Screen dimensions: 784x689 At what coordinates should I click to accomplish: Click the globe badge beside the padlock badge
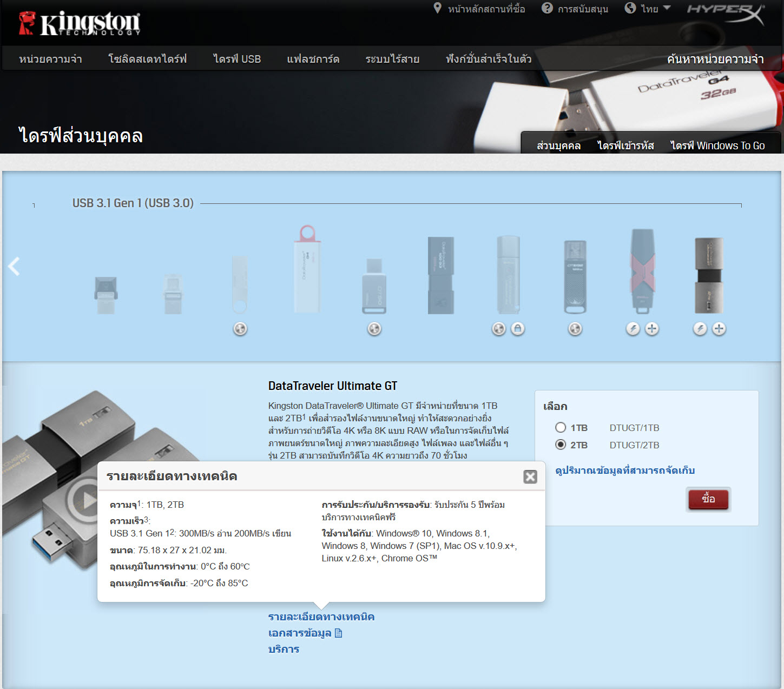(499, 328)
